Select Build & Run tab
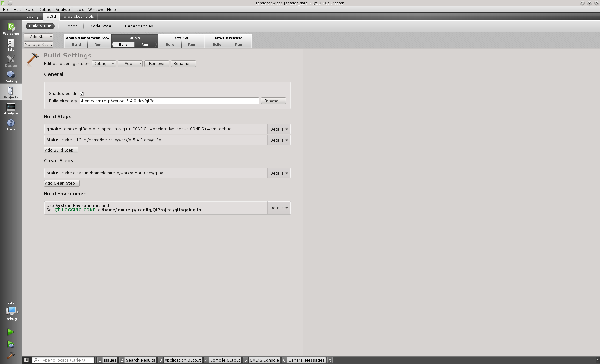Image resolution: width=600 pixels, height=364 pixels. point(40,26)
